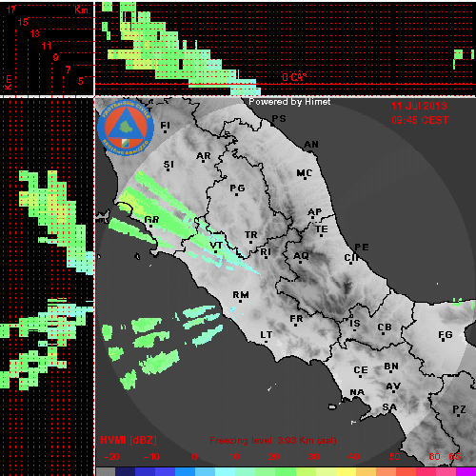This screenshot has width=476, height=476.
Task: Click the 17 km altitude label
Action: 11,10
